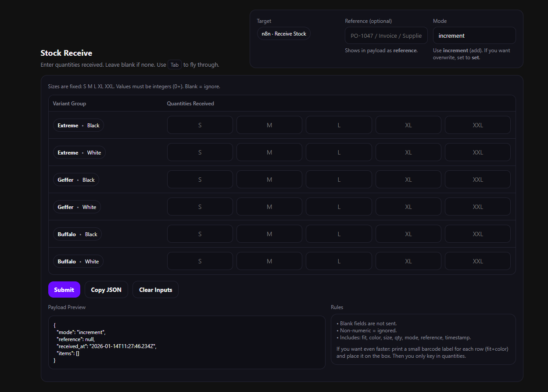The width and height of the screenshot is (548, 392).
Task: Click the Variant Group column header
Action: (x=69, y=104)
